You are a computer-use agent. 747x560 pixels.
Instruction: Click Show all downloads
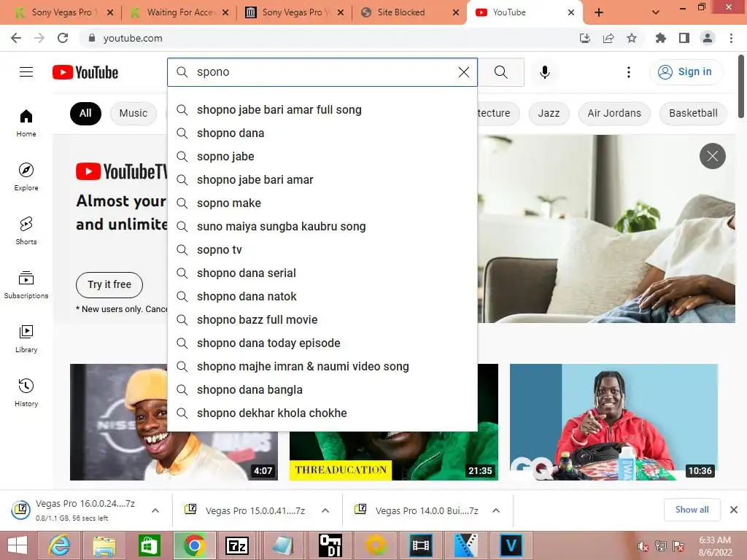(692, 510)
